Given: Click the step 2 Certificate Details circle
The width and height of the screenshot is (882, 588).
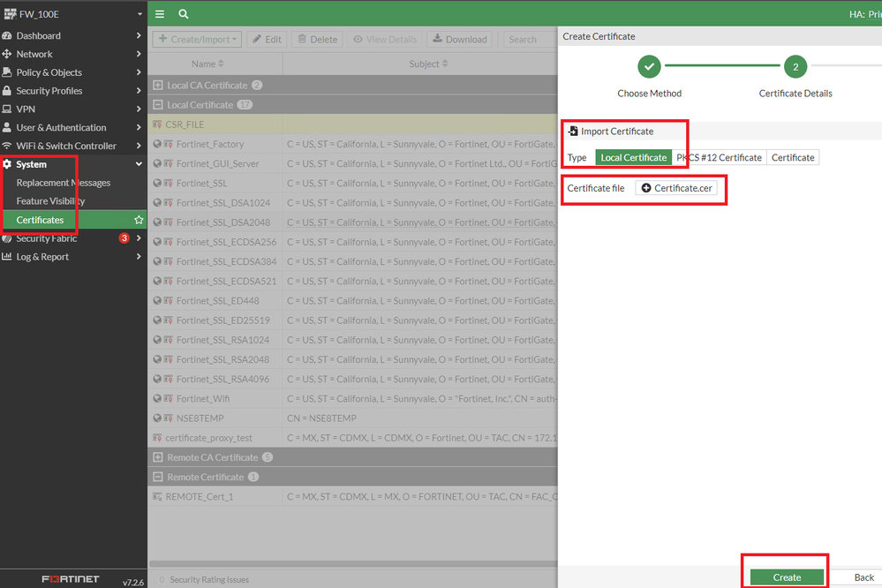Looking at the screenshot, I should [x=795, y=66].
